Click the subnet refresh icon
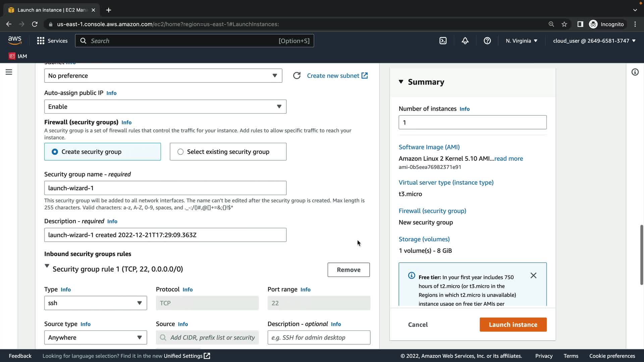Screen dimensions: 644x362 [297, 76]
